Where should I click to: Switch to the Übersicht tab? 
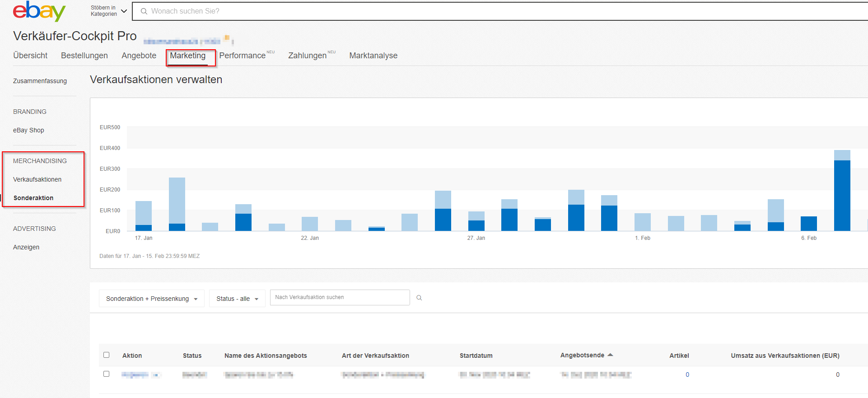(x=30, y=56)
